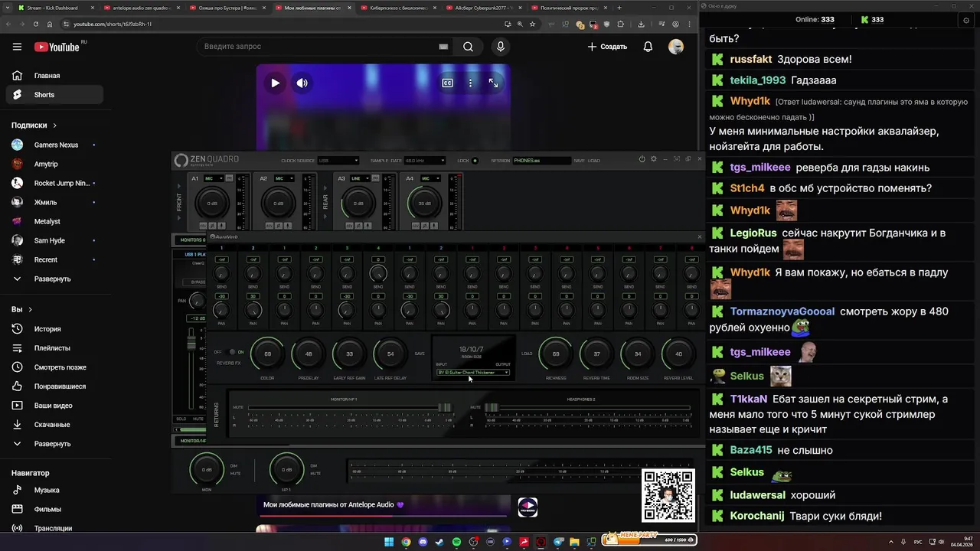Image resolution: width=980 pixels, height=551 pixels.
Task: Click reverb SAVE preset button
Action: pyautogui.click(x=420, y=354)
